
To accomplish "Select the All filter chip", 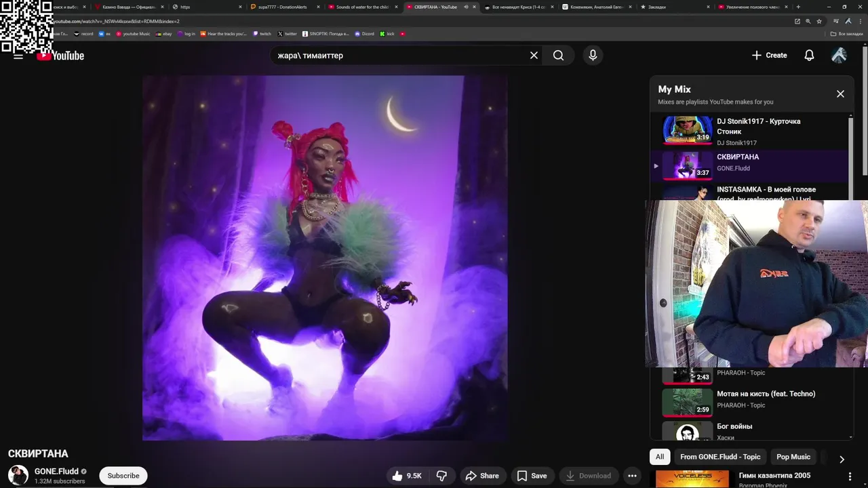I will tap(660, 457).
